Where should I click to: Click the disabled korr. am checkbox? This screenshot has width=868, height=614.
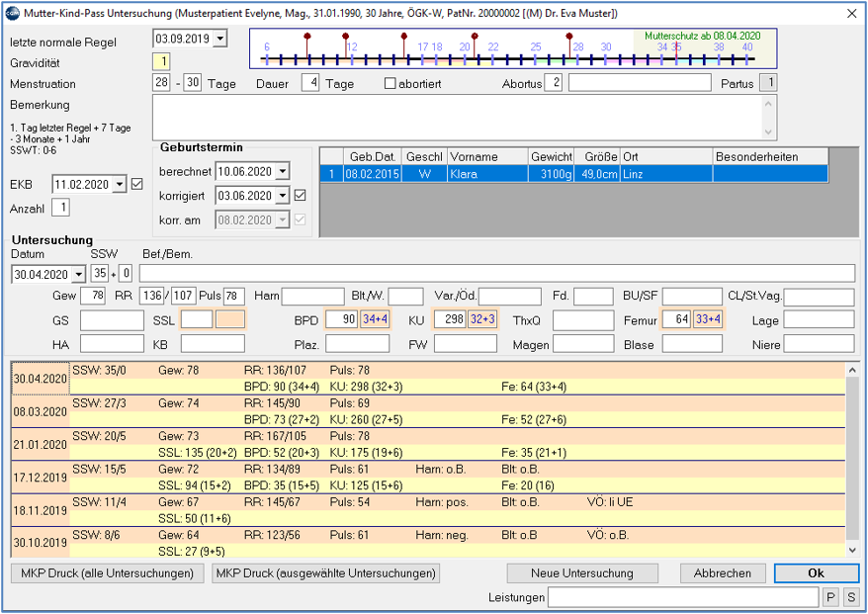click(300, 219)
